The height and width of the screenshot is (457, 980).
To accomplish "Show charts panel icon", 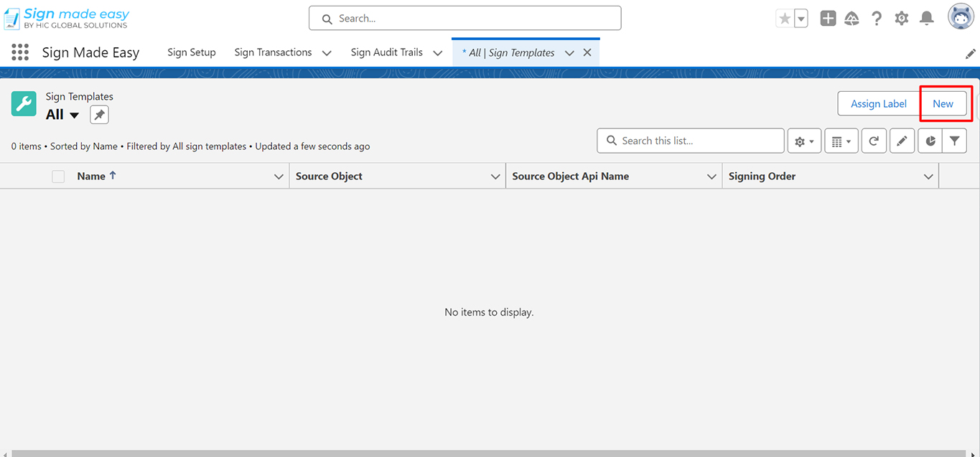I will pyautogui.click(x=930, y=141).
